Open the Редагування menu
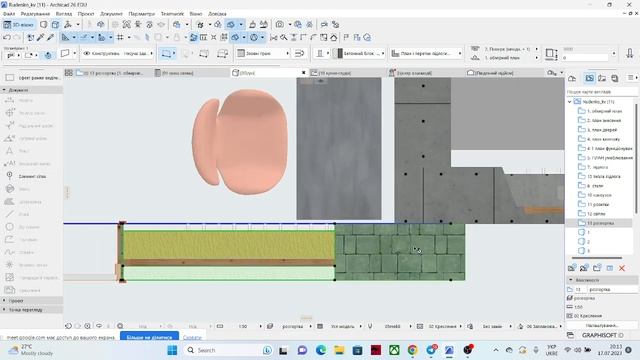 click(35, 13)
